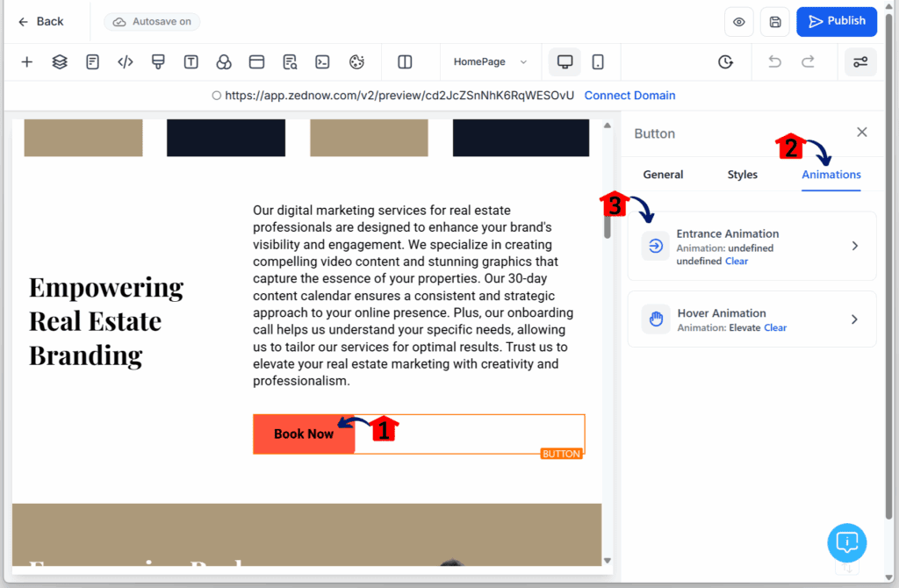Select the tan section at canvas bottom
The height and width of the screenshot is (588, 899).
[306, 534]
